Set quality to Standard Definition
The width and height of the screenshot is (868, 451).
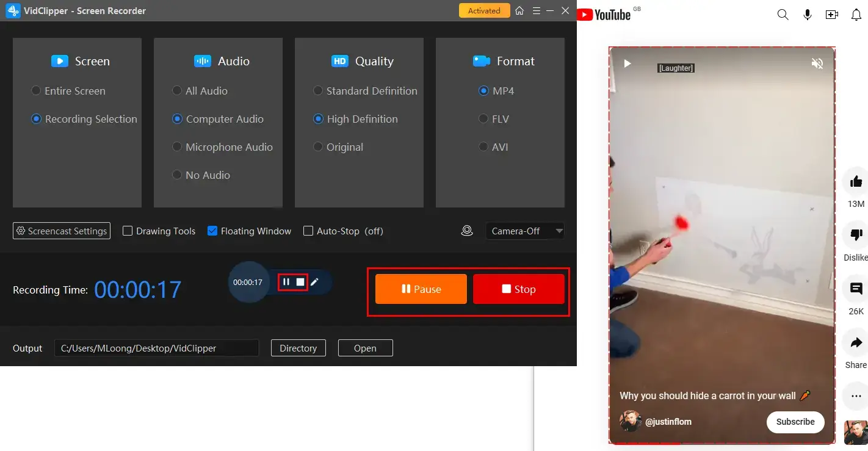pyautogui.click(x=366, y=91)
